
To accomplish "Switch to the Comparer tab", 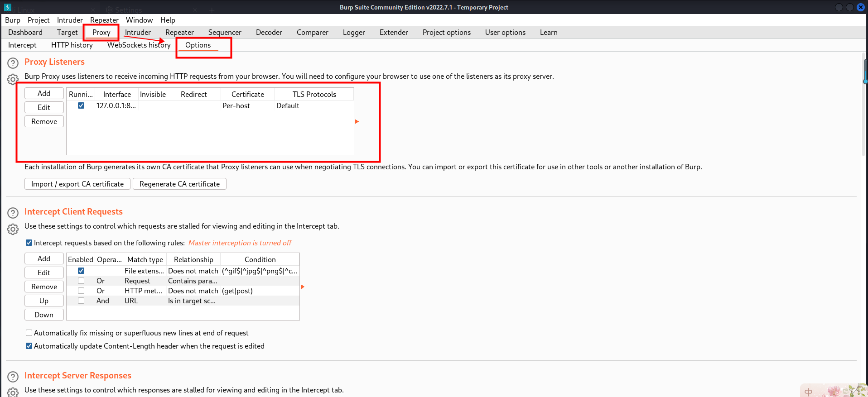I will (x=313, y=32).
